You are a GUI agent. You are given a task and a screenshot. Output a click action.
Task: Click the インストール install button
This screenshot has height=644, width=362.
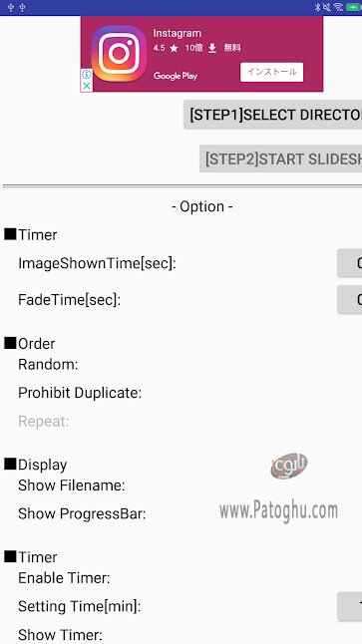pyautogui.click(x=271, y=72)
